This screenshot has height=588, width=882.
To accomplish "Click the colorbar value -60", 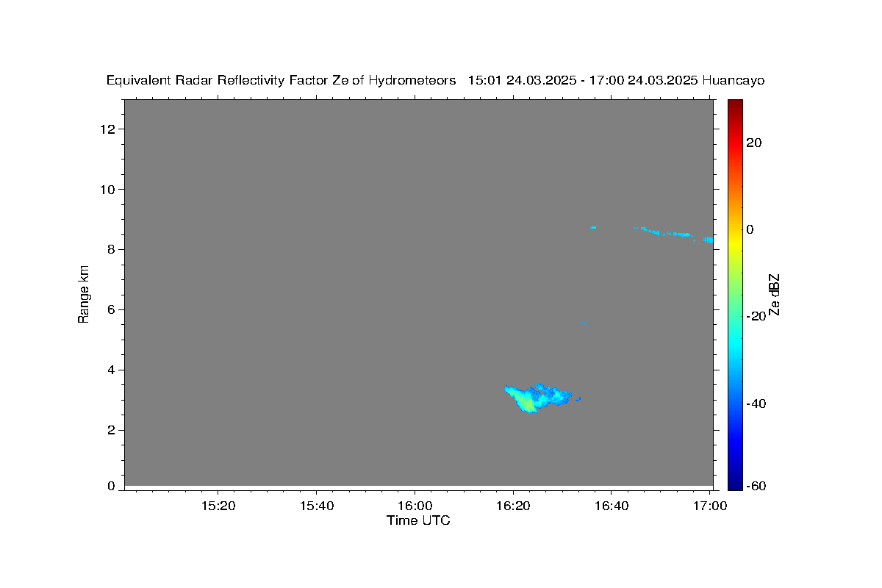I will [756, 486].
